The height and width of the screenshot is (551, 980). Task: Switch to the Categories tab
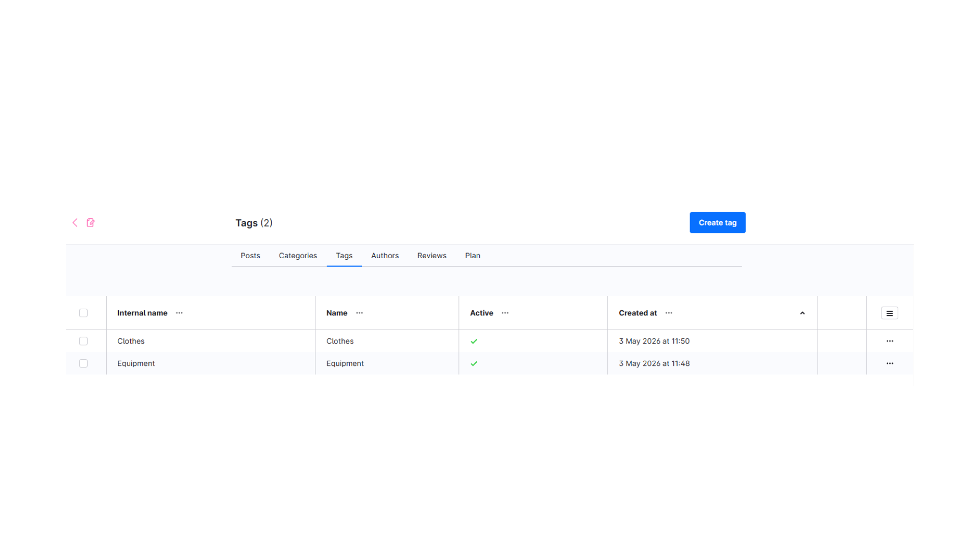(x=298, y=256)
